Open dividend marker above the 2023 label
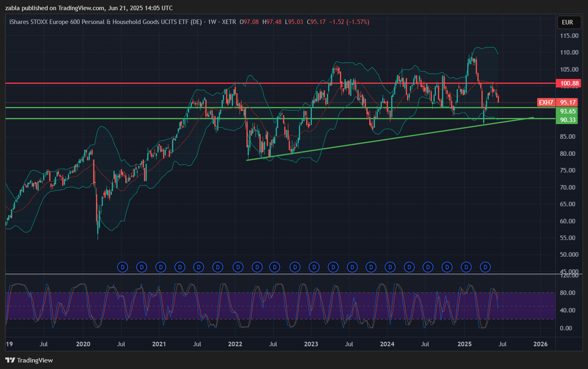588x369 pixels. pos(314,267)
